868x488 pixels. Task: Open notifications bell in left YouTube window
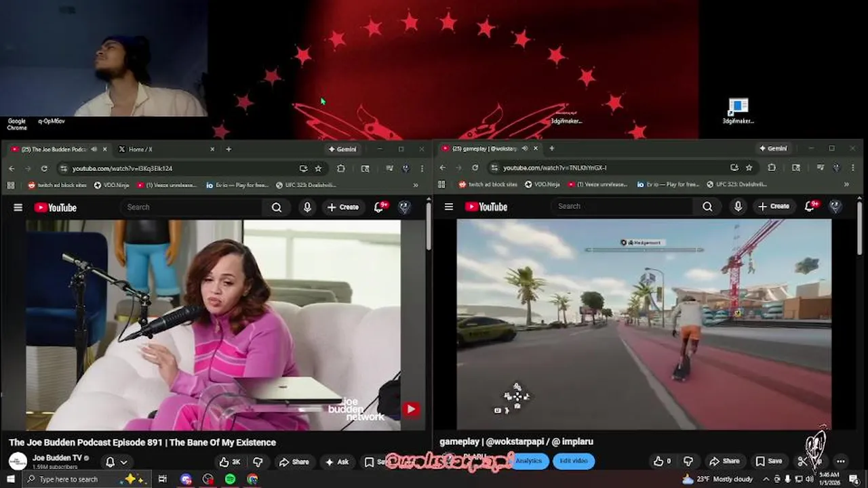tap(379, 207)
